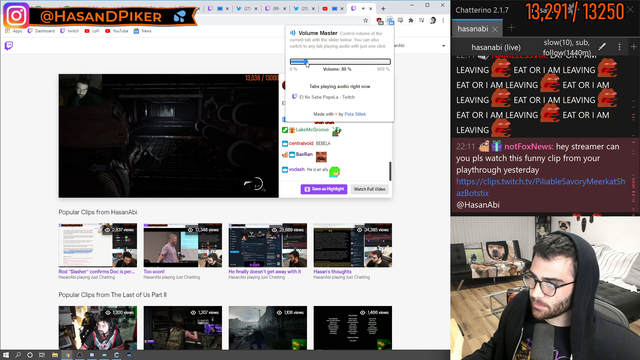Open the twitch bookmark
Screen dimensions: 640x360
69,31
